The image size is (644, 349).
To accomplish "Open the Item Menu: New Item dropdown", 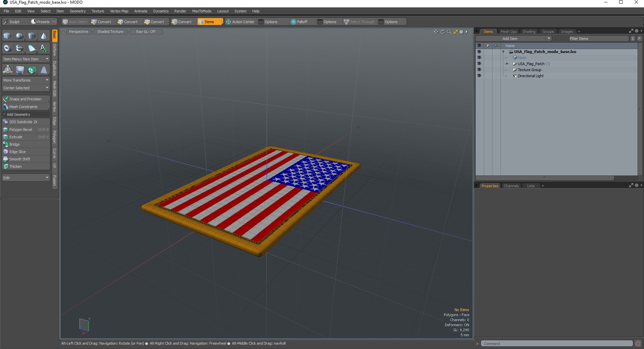I will (x=26, y=59).
